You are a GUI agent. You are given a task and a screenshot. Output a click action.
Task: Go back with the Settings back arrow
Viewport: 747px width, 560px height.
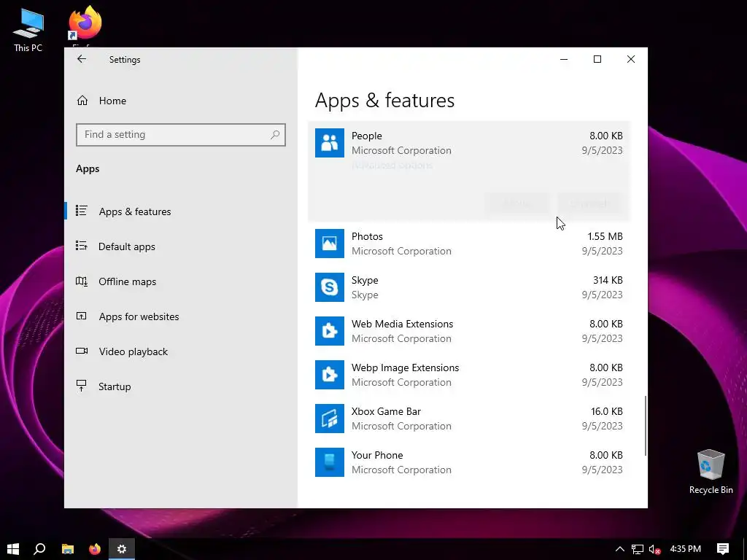82,59
